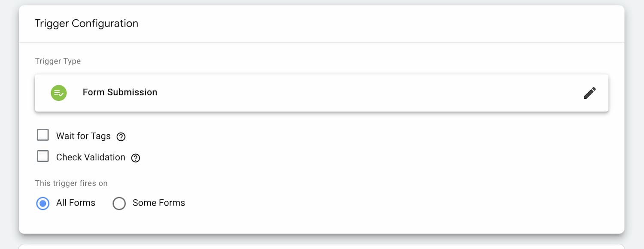Viewport: 644px width, 249px height.
Task: Click the pencil edit icon
Action: 589,93
